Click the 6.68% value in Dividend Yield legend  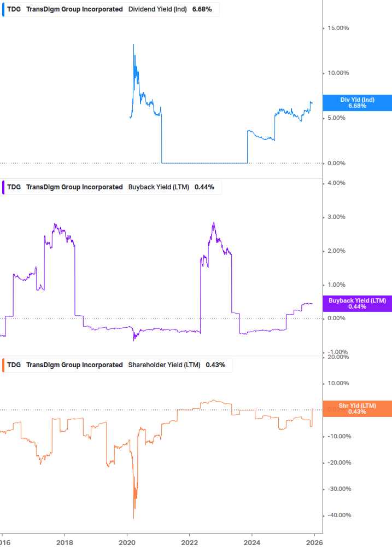tap(202, 9)
